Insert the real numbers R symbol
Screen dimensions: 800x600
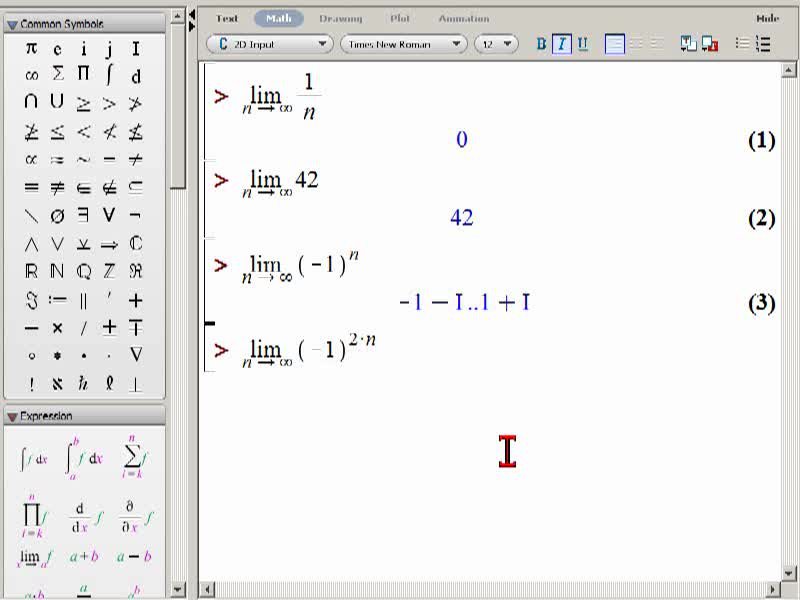pyautogui.click(x=31, y=271)
